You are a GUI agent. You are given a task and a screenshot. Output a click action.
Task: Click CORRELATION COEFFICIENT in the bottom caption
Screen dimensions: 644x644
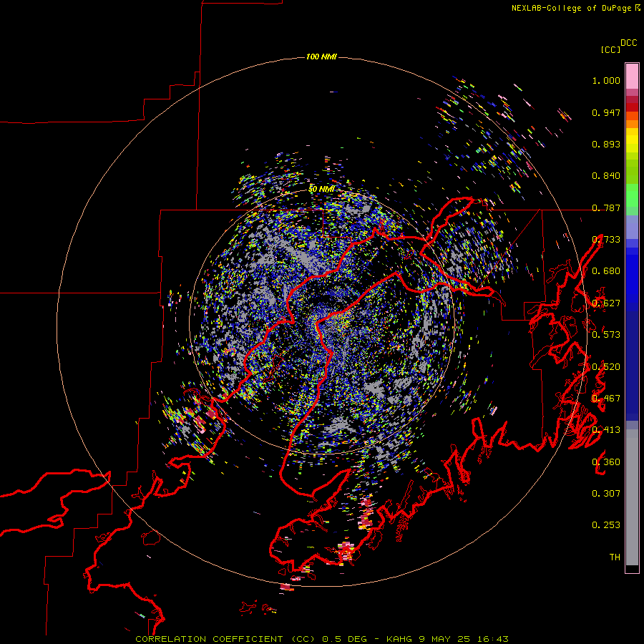209,639
